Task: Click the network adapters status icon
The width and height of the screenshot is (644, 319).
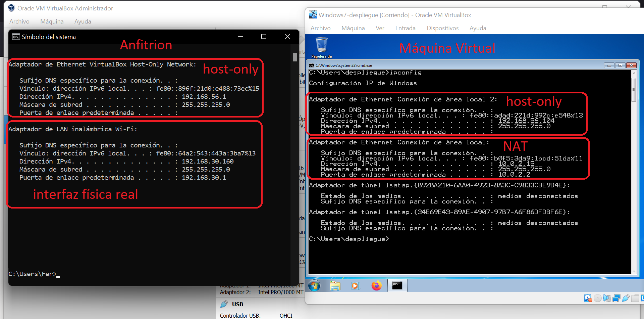Action: click(x=616, y=298)
